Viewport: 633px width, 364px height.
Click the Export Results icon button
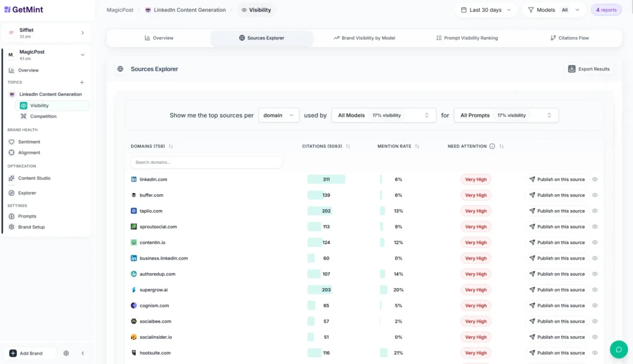pyautogui.click(x=572, y=69)
